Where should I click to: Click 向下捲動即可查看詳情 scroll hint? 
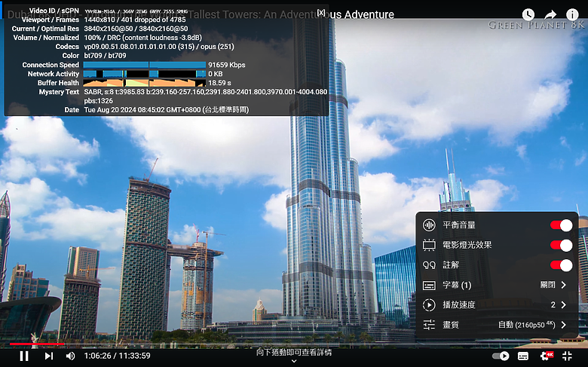294,353
